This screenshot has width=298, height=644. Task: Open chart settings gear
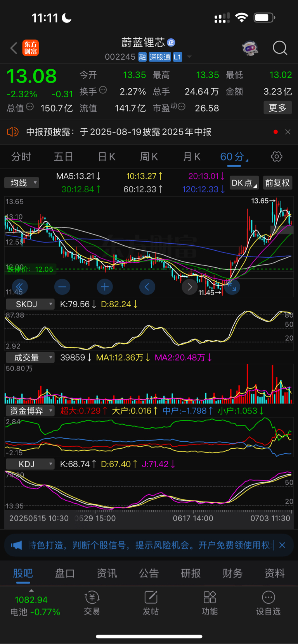[x=277, y=157]
